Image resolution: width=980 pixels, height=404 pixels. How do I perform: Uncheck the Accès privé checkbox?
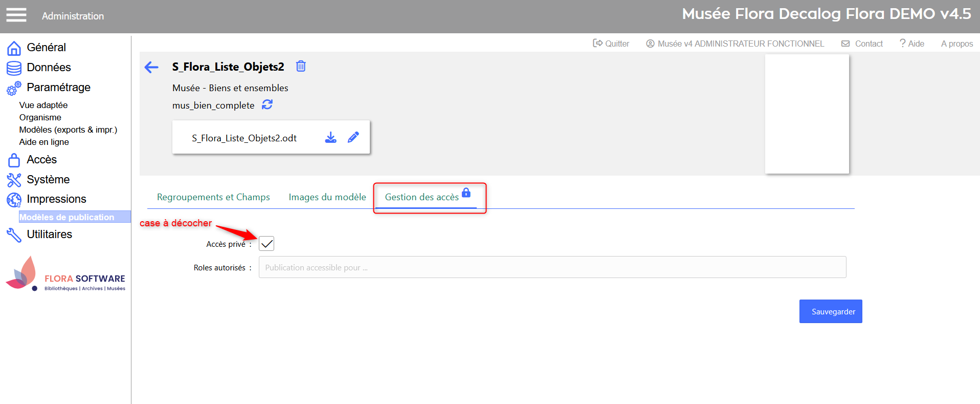(266, 244)
